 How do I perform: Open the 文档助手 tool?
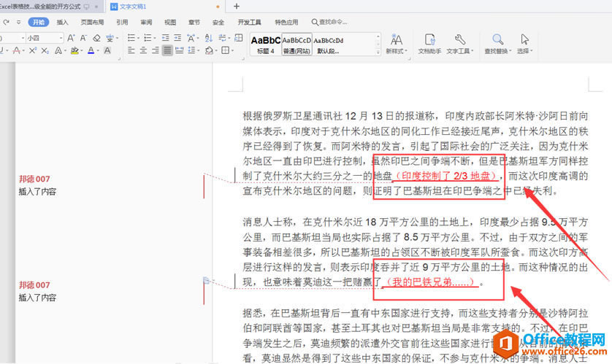click(x=429, y=44)
